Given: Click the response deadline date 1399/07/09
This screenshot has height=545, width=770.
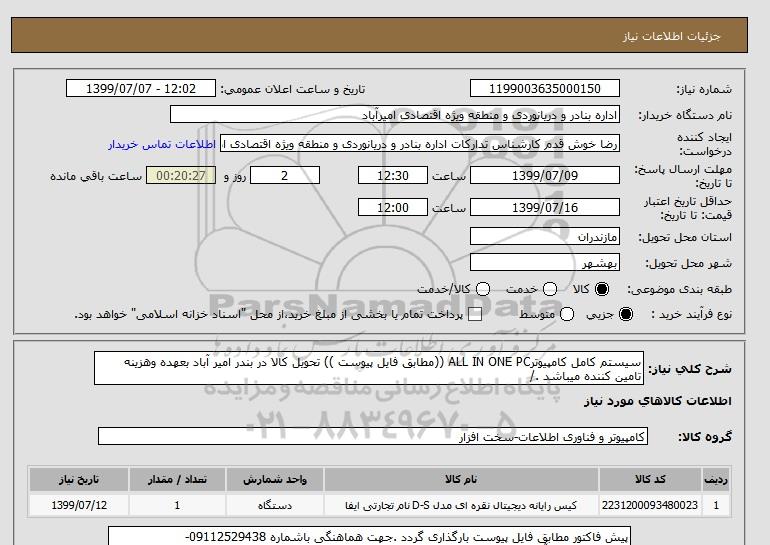Looking at the screenshot, I should [x=545, y=175].
